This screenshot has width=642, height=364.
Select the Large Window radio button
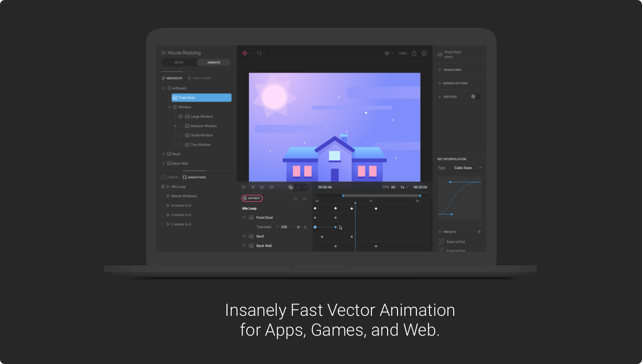[x=180, y=117]
